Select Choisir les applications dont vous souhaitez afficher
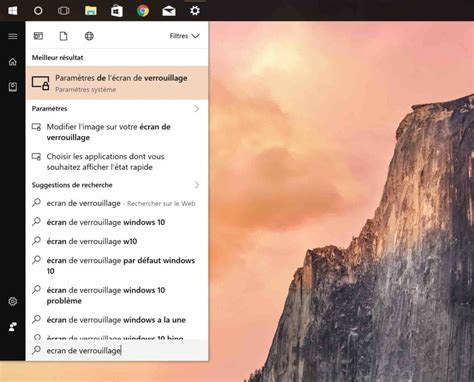The image size is (474, 382). coord(117,162)
